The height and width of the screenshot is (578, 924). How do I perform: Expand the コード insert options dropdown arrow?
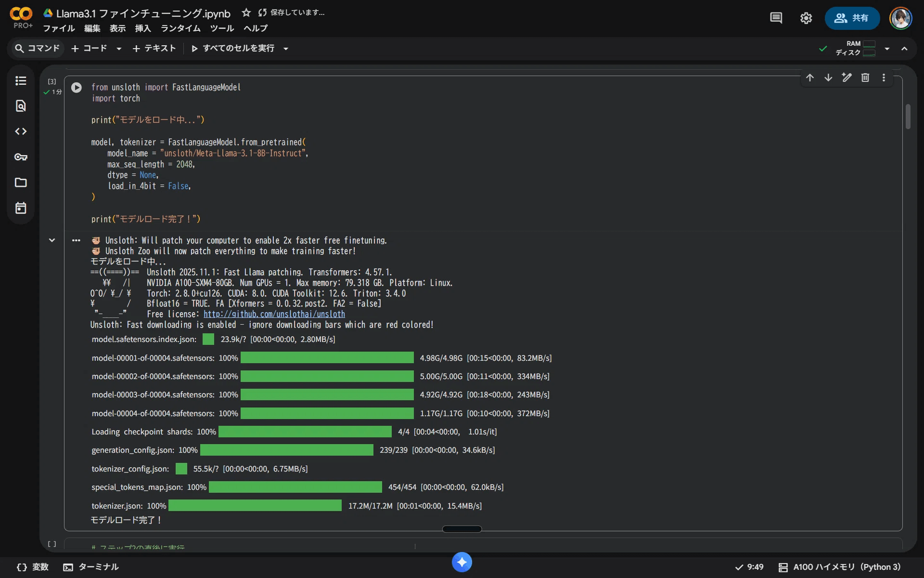[x=119, y=49]
